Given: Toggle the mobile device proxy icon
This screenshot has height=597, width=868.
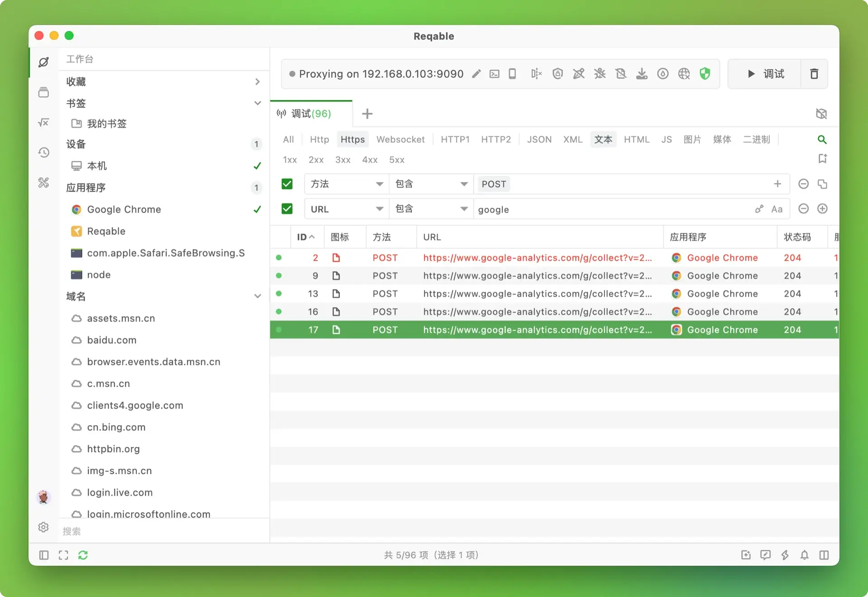Looking at the screenshot, I should coord(512,74).
